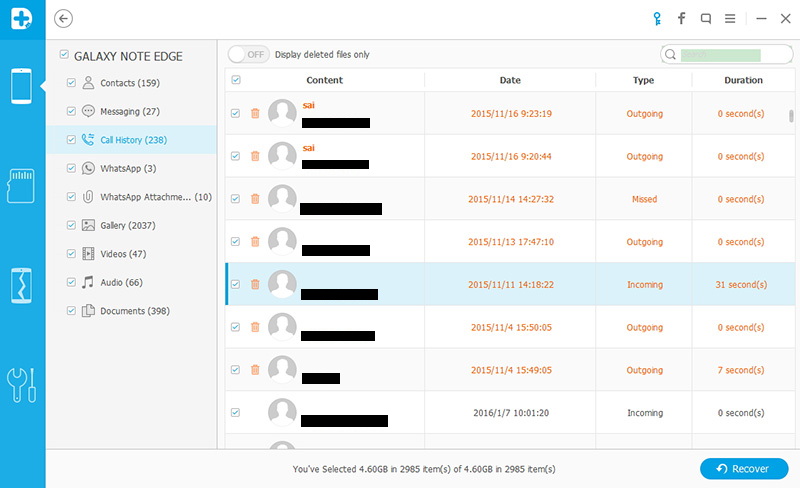
Task: Open the phone recovery sidebar icon
Action: tap(21, 86)
